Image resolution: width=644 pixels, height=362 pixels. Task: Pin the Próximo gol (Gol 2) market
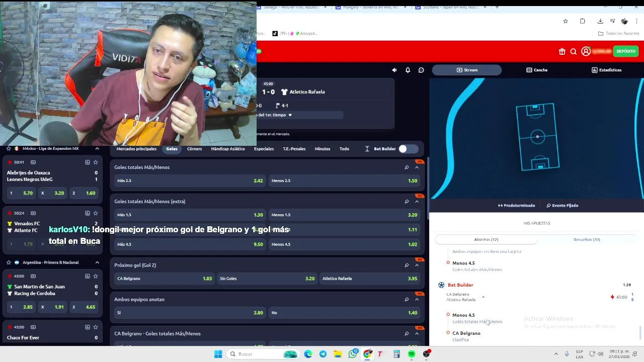coord(407,265)
